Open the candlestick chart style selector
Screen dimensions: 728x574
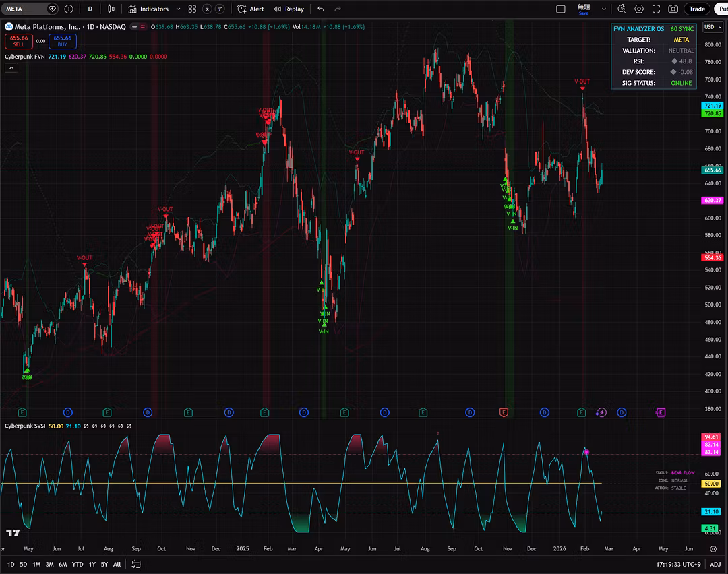click(111, 9)
